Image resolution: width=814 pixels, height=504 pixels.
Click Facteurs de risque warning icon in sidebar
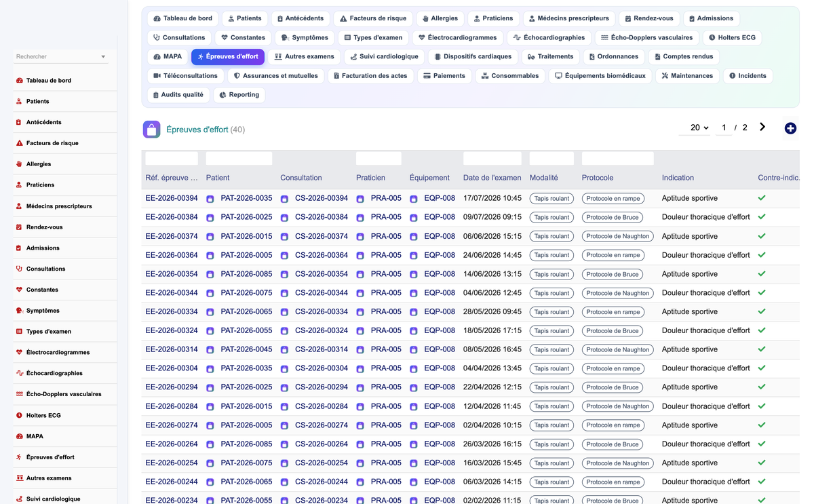[19, 143]
